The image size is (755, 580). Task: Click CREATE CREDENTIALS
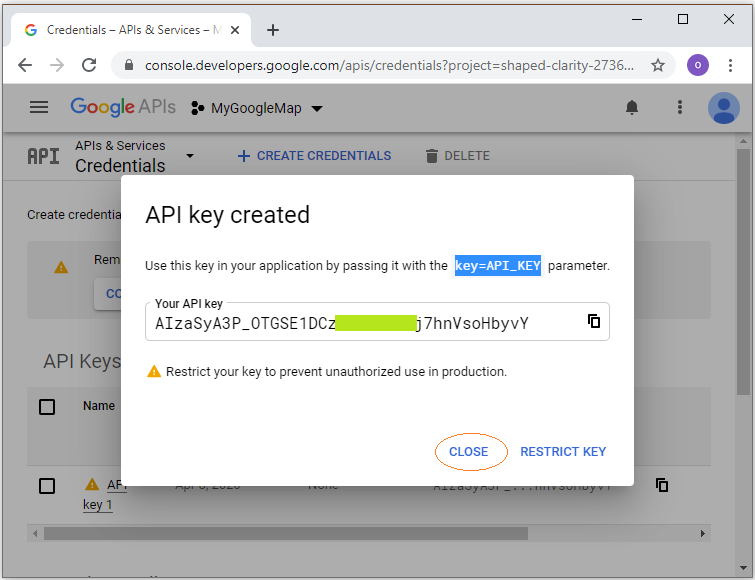coord(314,156)
